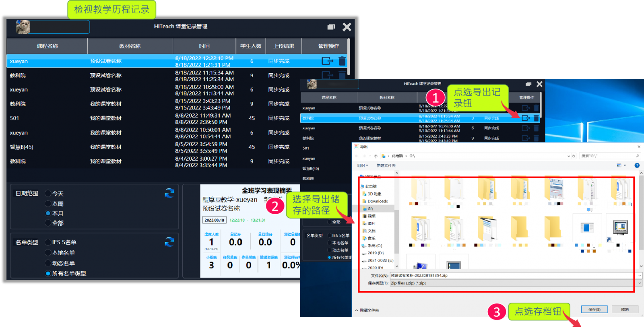Click the 新建文件夹 button

click(x=386, y=165)
